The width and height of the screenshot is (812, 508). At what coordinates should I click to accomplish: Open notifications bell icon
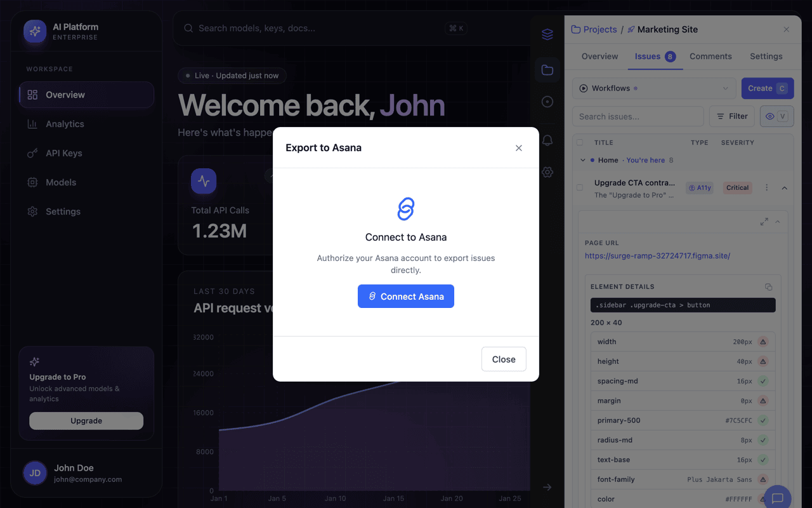coord(547,140)
